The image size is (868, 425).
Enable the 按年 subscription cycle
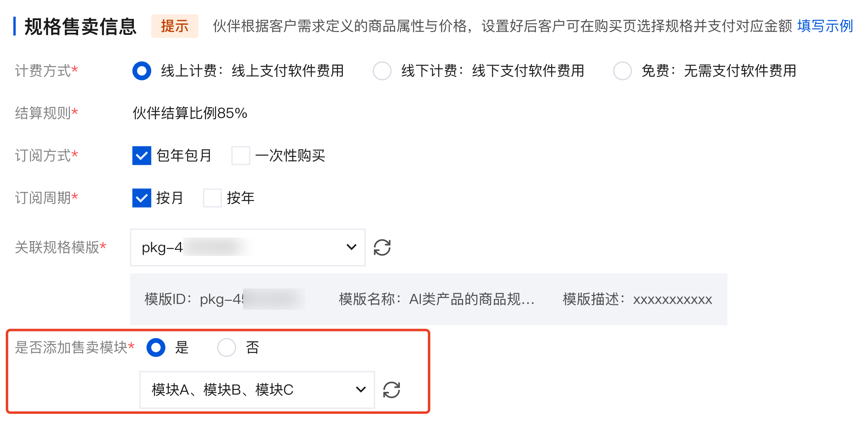(212, 198)
